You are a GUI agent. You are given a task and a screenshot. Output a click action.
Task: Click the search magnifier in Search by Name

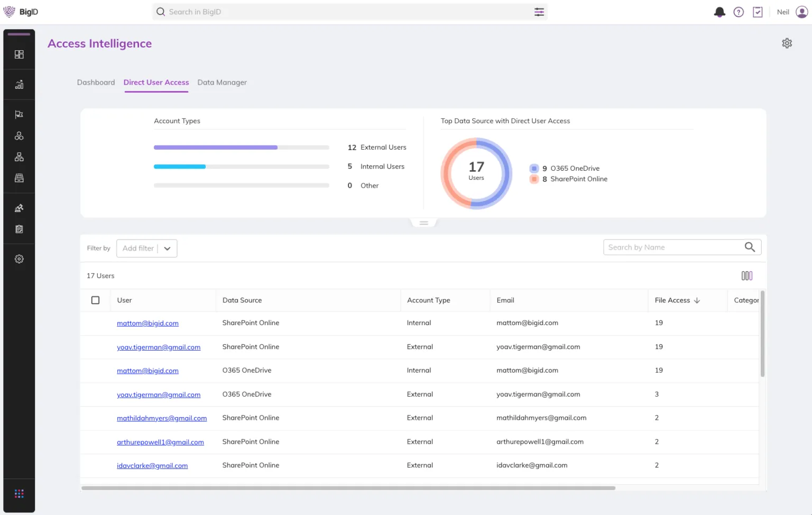[750, 247]
